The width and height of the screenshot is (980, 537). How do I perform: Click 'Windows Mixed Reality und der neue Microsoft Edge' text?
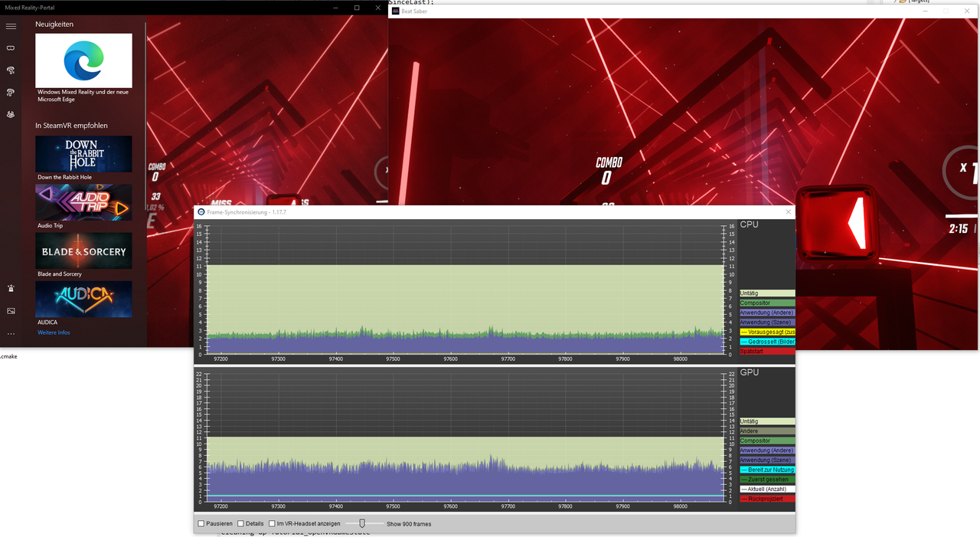pyautogui.click(x=83, y=96)
